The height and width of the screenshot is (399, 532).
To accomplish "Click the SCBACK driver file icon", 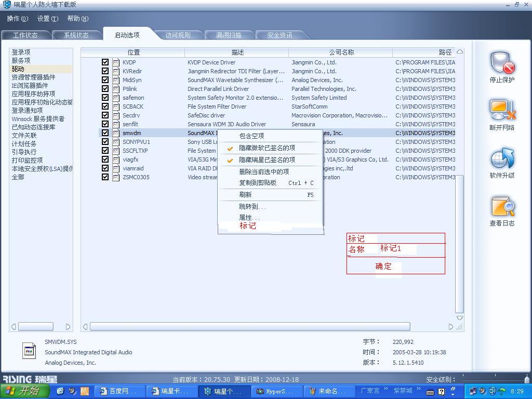I will coord(116,107).
